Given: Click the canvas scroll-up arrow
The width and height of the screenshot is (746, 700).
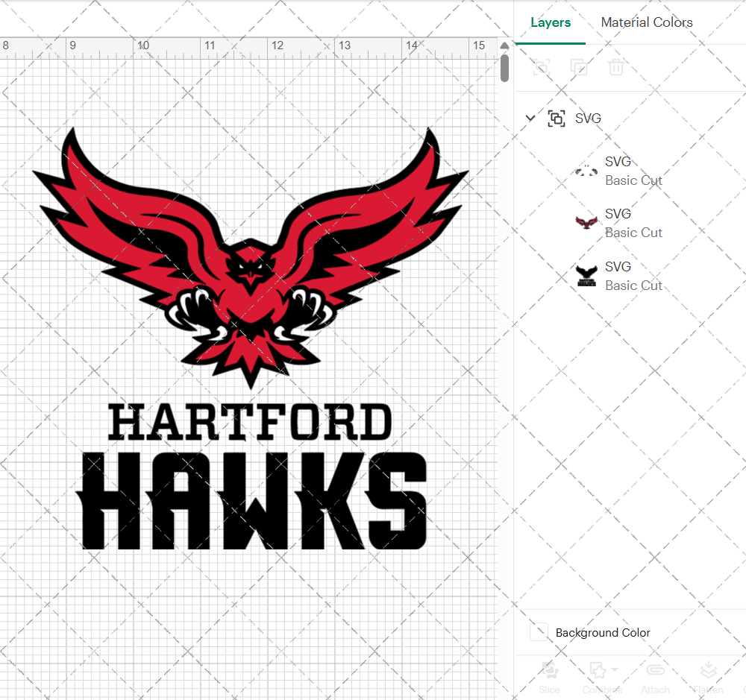Looking at the screenshot, I should pyautogui.click(x=504, y=45).
